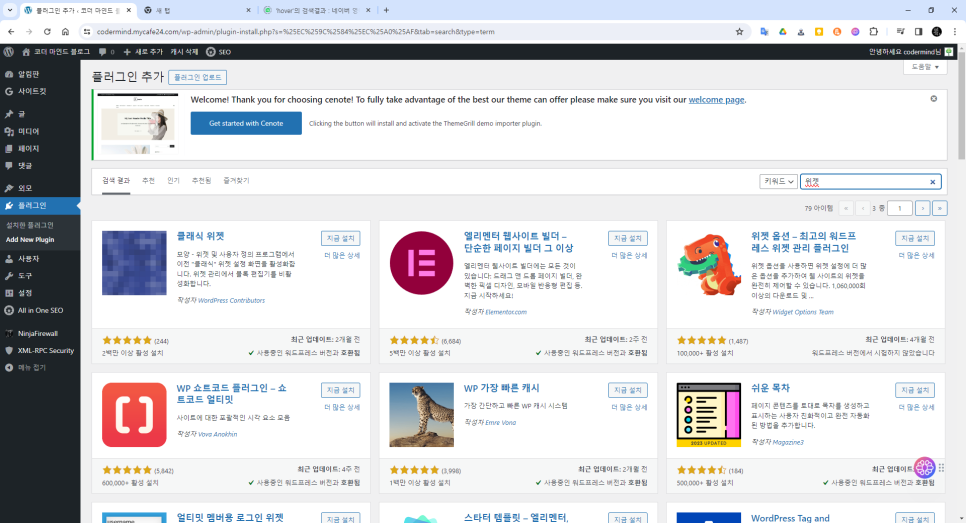
Task: Open the browser extensions puzzle icon
Action: coord(874,31)
